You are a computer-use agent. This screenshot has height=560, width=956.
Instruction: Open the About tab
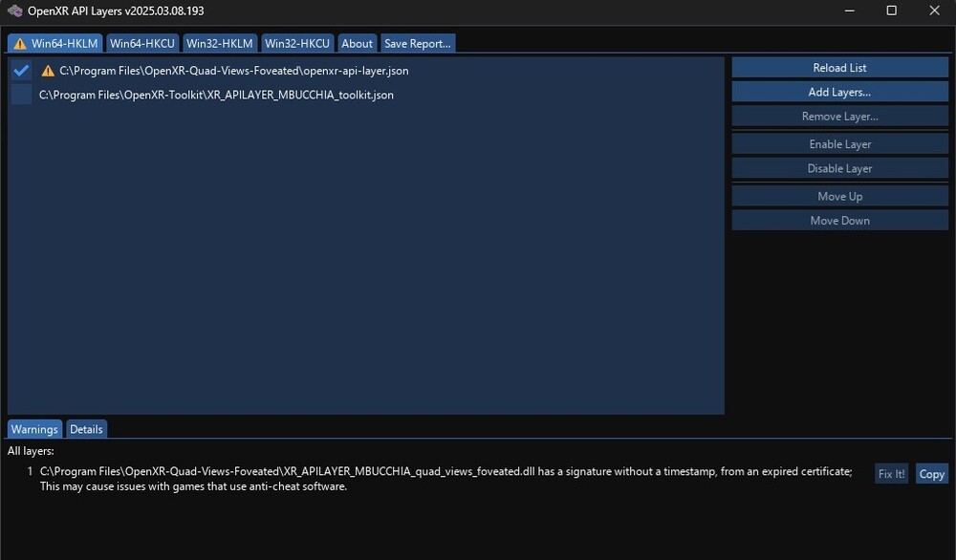357,43
